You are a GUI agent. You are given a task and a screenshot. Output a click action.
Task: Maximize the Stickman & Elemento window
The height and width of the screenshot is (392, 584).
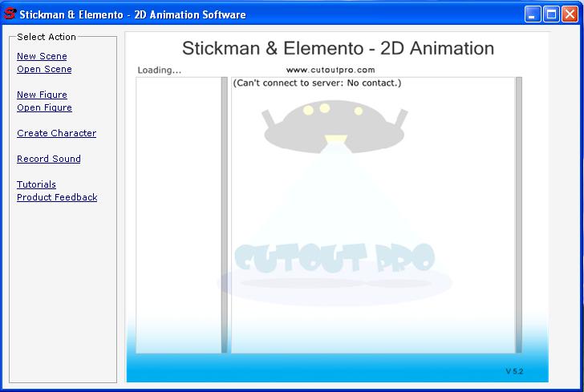coord(551,14)
